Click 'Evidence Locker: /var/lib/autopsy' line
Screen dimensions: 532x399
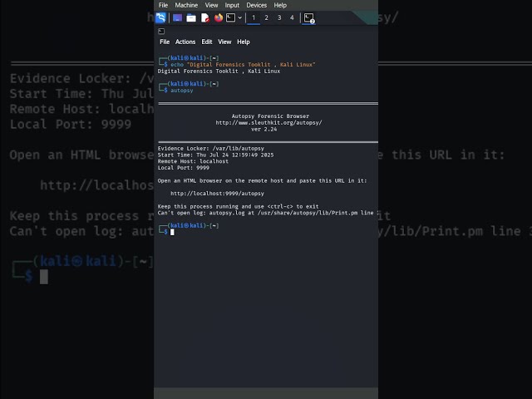click(x=210, y=148)
